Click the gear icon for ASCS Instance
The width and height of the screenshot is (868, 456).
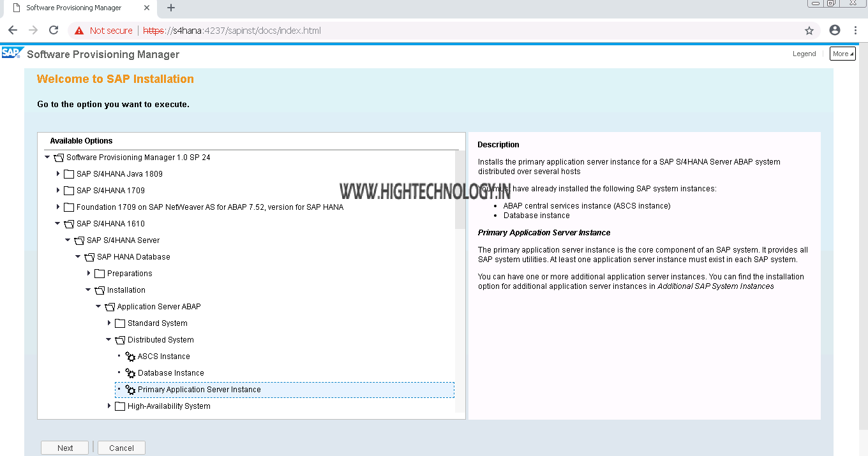point(130,357)
